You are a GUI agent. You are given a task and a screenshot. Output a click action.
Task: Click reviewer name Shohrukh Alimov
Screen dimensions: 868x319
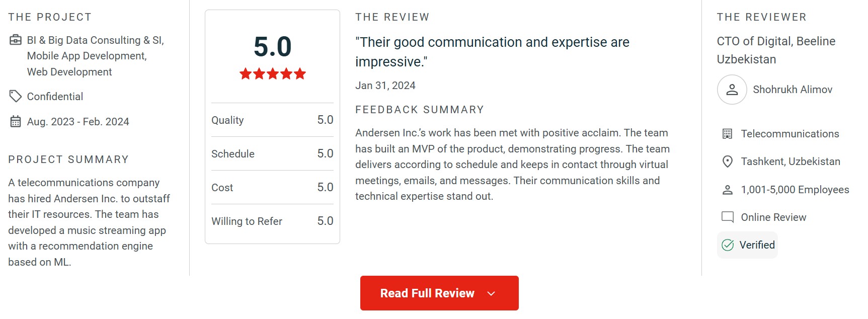[793, 90]
